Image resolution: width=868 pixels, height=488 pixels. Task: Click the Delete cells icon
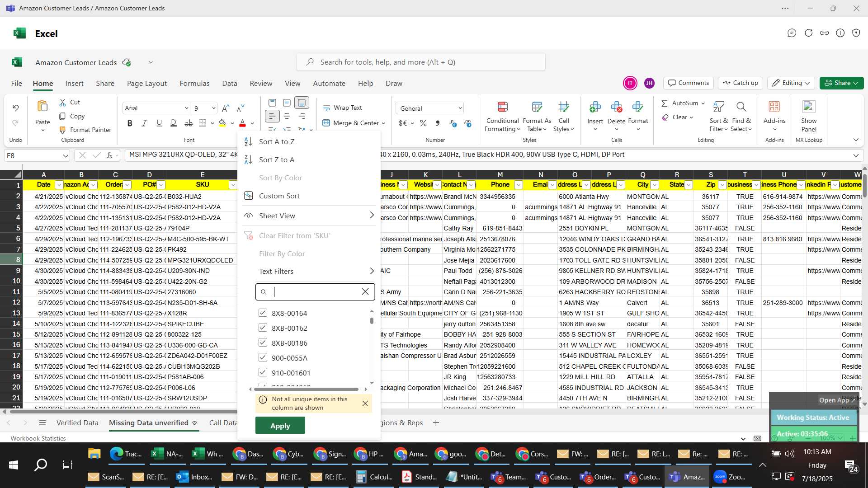tap(616, 107)
